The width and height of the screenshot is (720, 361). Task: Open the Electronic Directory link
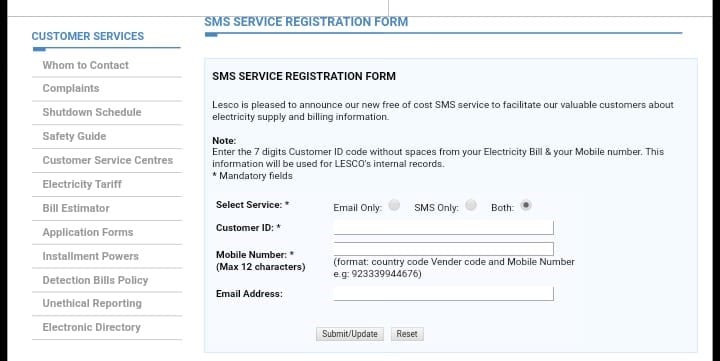tap(91, 327)
